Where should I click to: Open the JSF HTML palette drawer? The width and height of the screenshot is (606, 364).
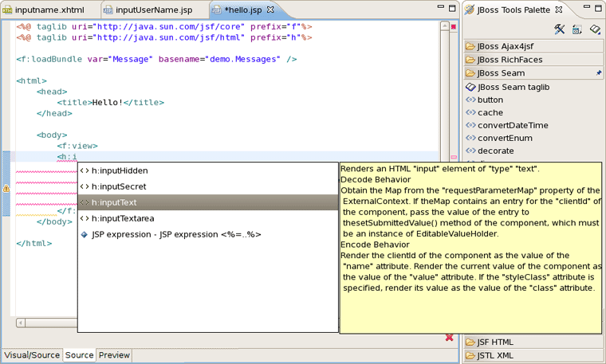point(496,342)
